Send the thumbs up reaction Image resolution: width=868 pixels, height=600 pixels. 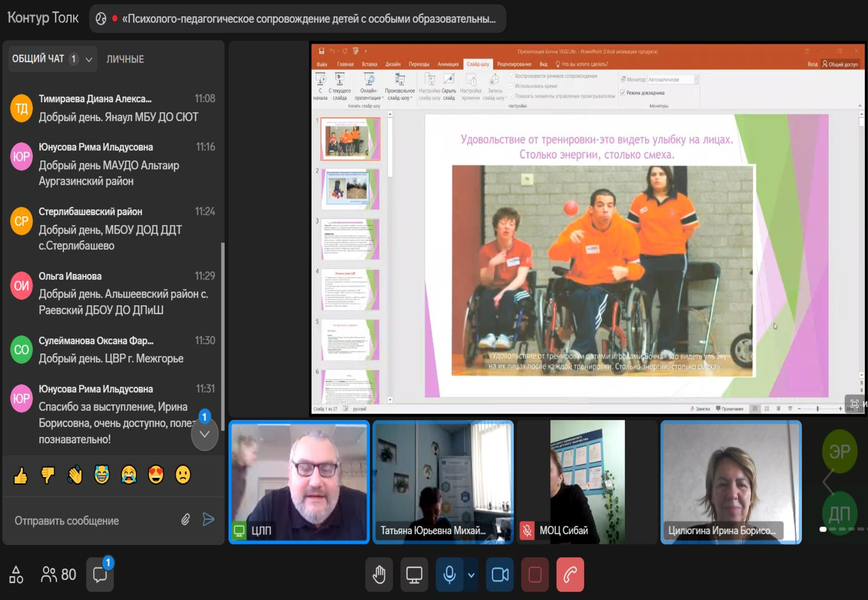(20, 475)
